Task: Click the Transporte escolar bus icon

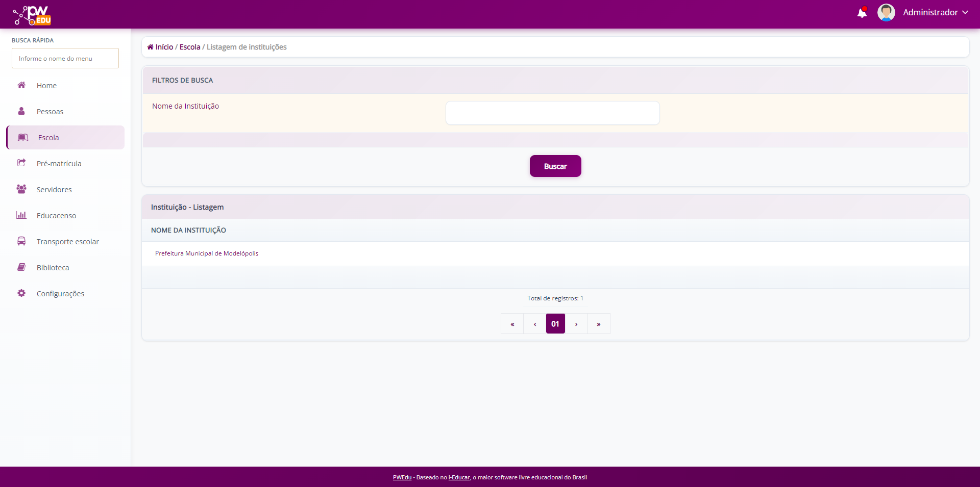Action: [21, 241]
